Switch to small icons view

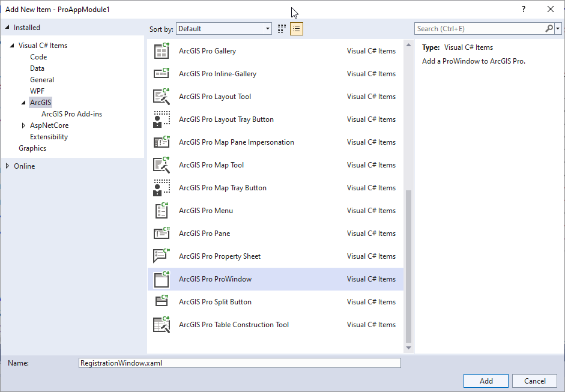281,28
